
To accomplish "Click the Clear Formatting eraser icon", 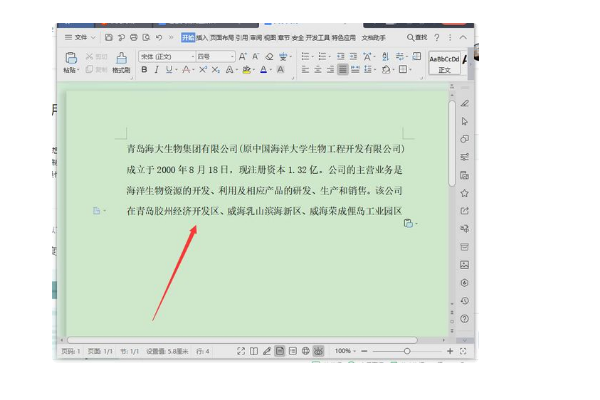I will pos(269,57).
